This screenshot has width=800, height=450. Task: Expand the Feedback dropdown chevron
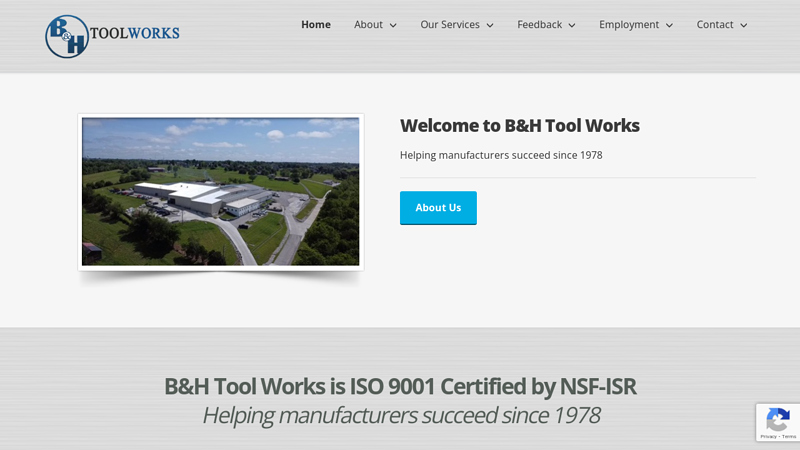click(572, 25)
